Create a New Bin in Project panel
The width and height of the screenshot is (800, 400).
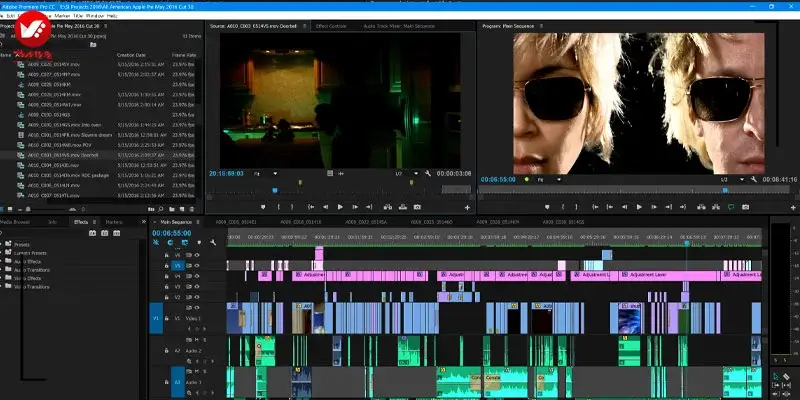[172, 209]
